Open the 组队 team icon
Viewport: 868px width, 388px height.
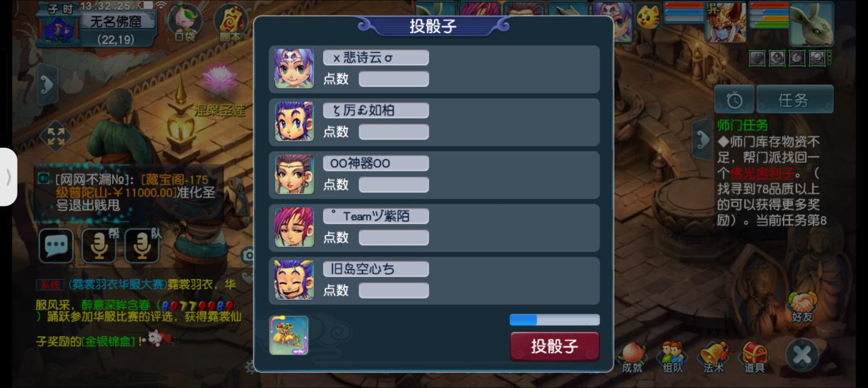coord(673,358)
